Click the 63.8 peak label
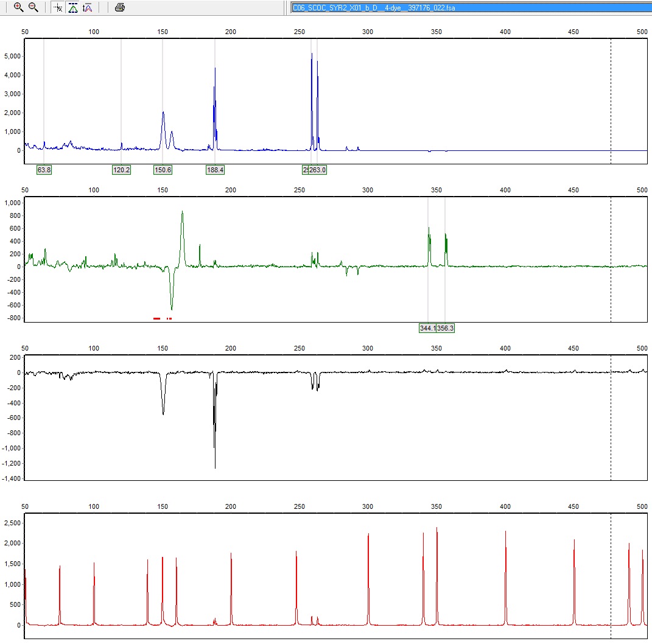This screenshot has width=652, height=644. point(44,170)
